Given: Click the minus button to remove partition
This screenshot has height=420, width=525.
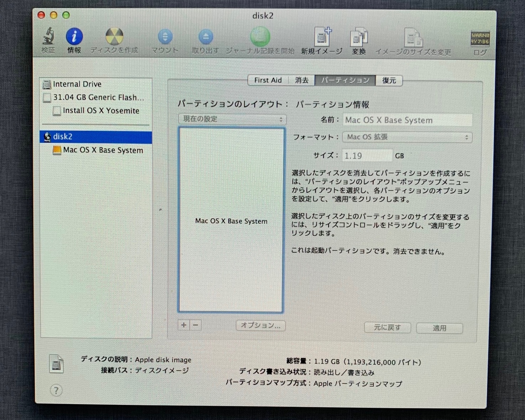Looking at the screenshot, I should pyautogui.click(x=196, y=325).
